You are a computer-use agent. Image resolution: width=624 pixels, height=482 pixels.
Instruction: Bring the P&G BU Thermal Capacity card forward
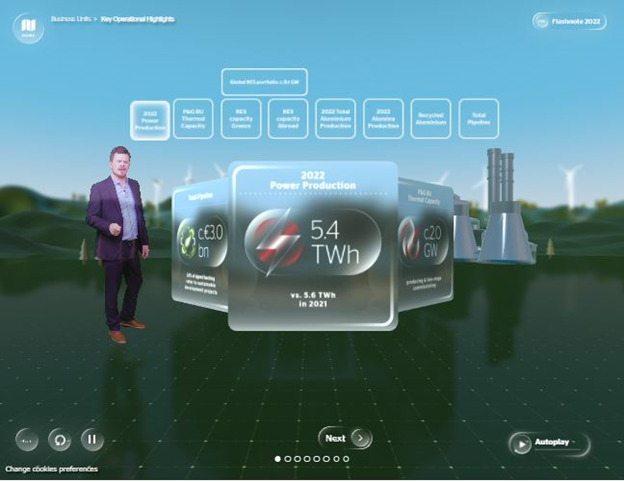[x=425, y=244]
